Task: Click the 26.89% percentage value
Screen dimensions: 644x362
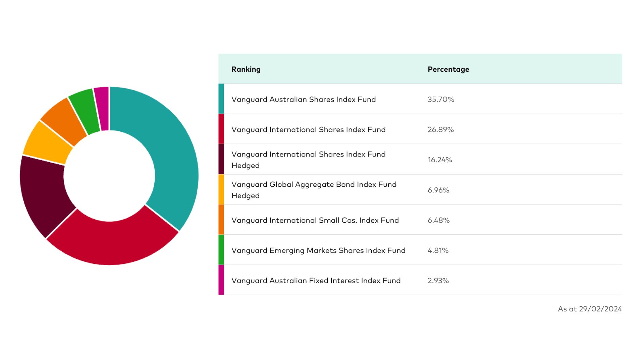Action: coord(440,130)
